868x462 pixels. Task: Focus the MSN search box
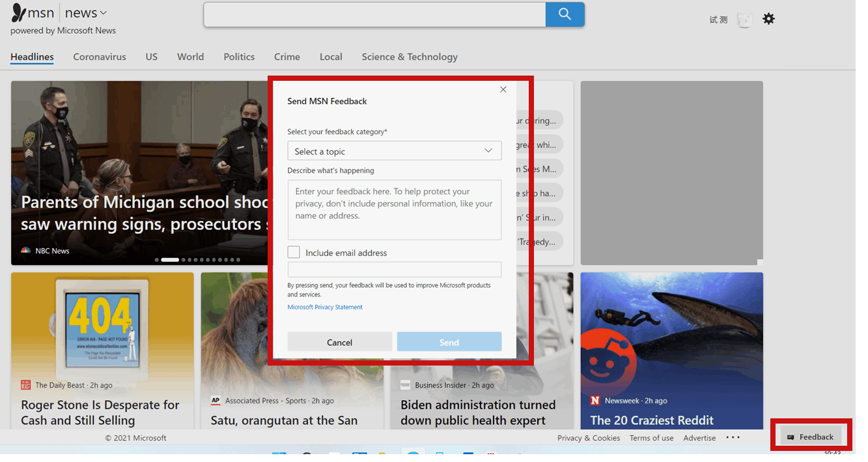(374, 14)
